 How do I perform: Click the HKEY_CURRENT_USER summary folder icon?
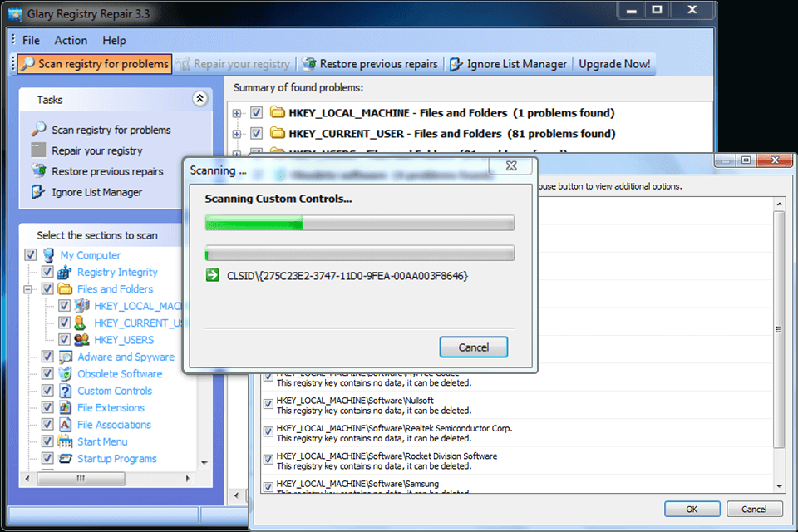pyautogui.click(x=278, y=133)
